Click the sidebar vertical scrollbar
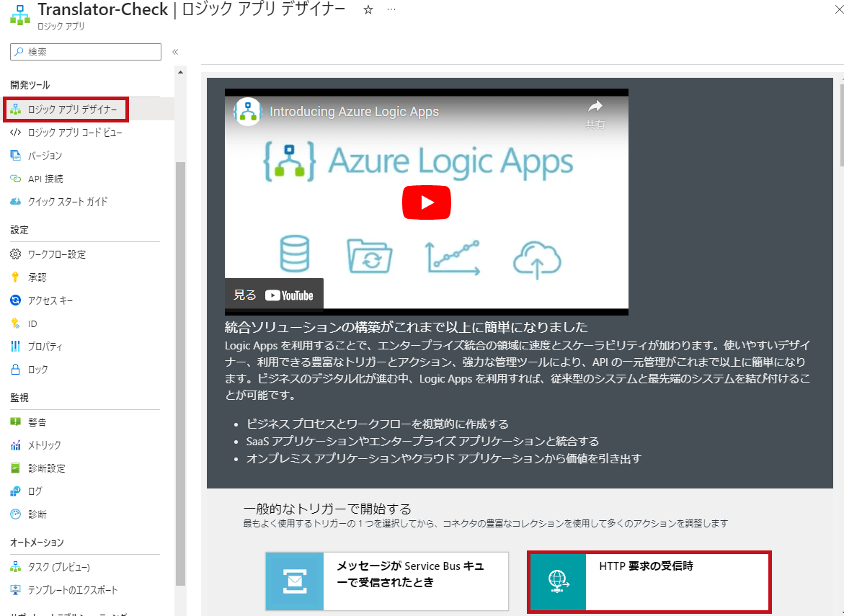The image size is (844, 616). pyautogui.click(x=180, y=373)
